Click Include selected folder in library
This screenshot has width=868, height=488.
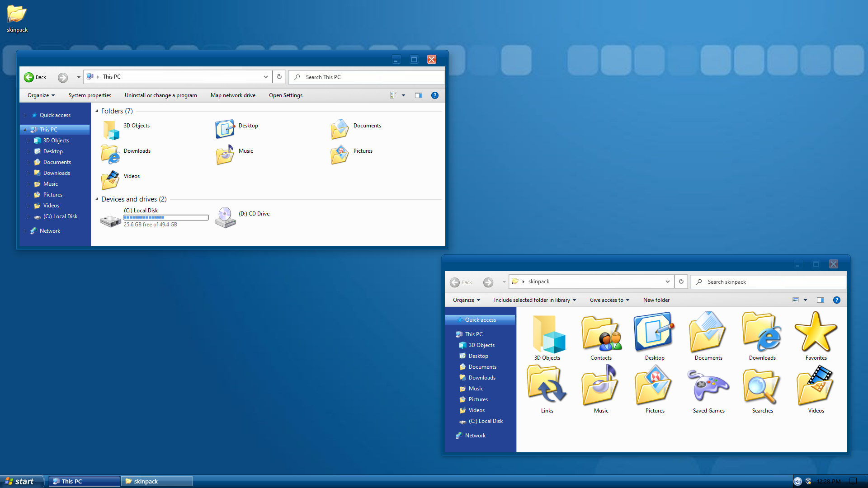point(534,300)
